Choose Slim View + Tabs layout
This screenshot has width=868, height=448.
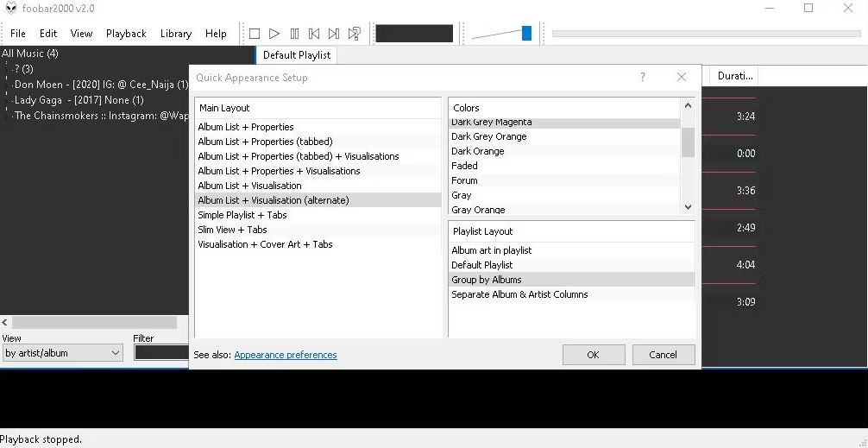click(x=318, y=230)
